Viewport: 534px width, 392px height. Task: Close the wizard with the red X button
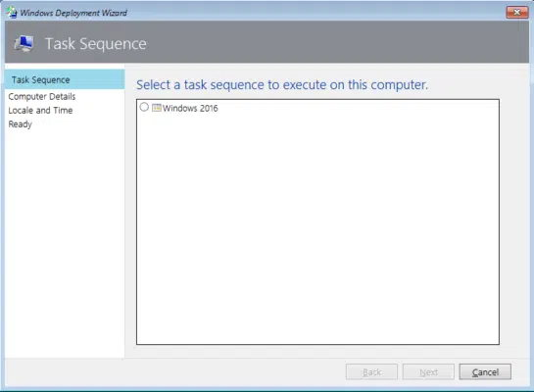coord(516,13)
